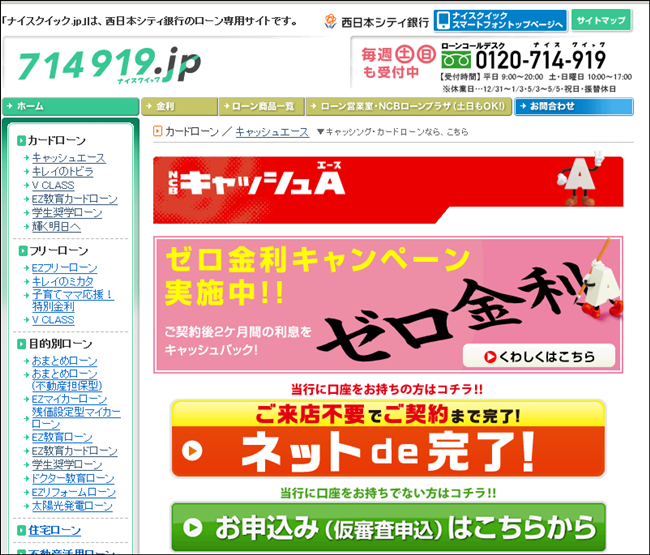Open sidebar キャッシュエース link

click(69, 158)
